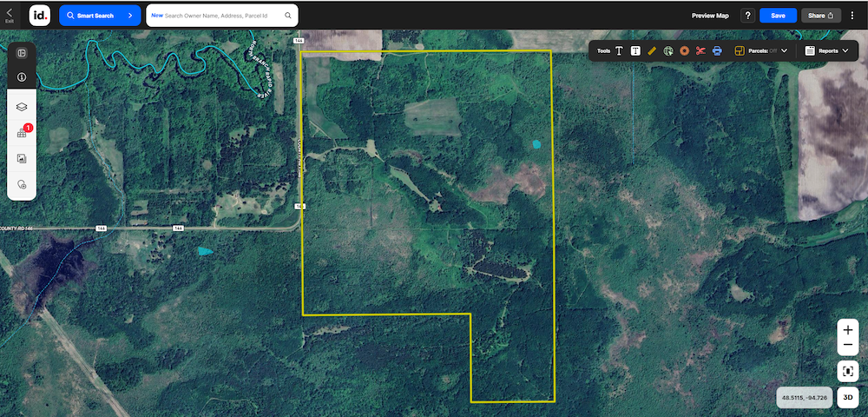Activate the globe select tool
Image resolution: width=868 pixels, height=417 pixels.
click(x=668, y=51)
